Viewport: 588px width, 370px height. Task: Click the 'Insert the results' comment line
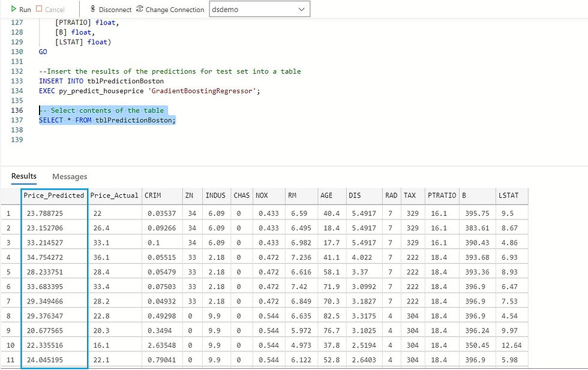(170, 71)
